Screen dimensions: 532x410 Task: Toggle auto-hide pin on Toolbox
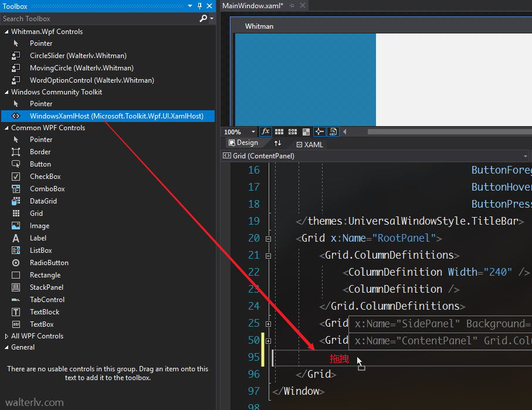click(199, 6)
